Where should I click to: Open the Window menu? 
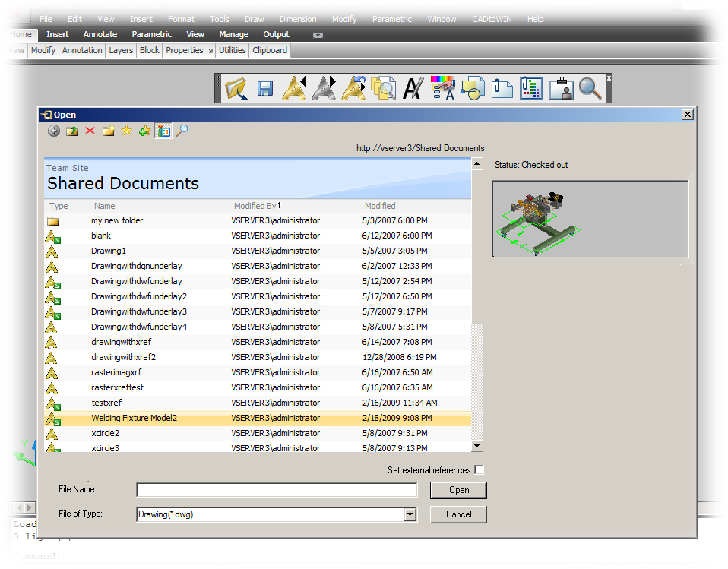click(x=442, y=19)
